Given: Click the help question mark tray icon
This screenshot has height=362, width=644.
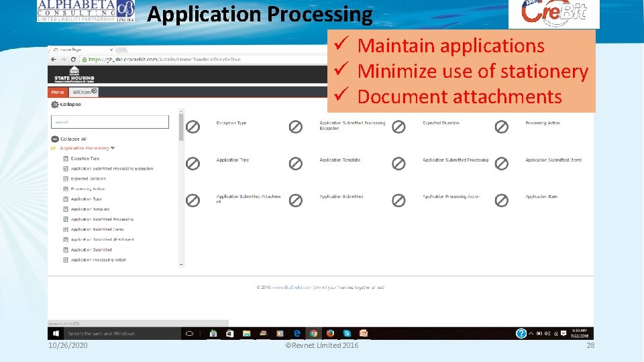Looking at the screenshot, I should (x=521, y=333).
